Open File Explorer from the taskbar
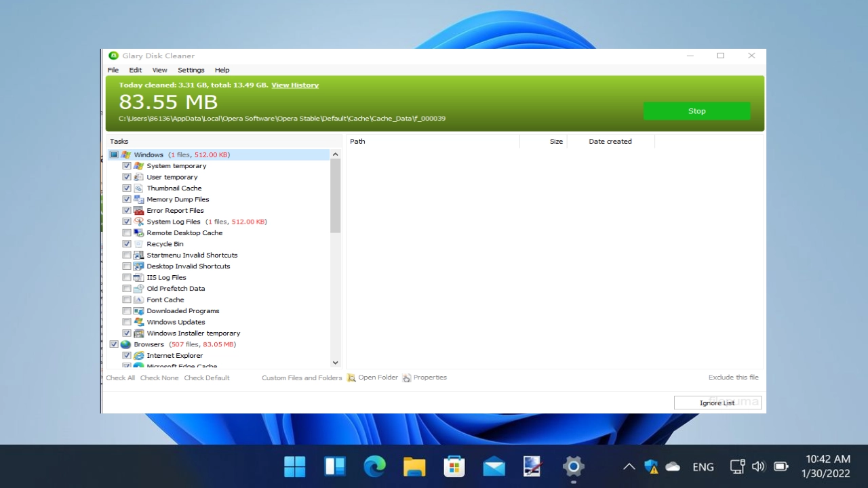The width and height of the screenshot is (868, 488). pos(414,466)
